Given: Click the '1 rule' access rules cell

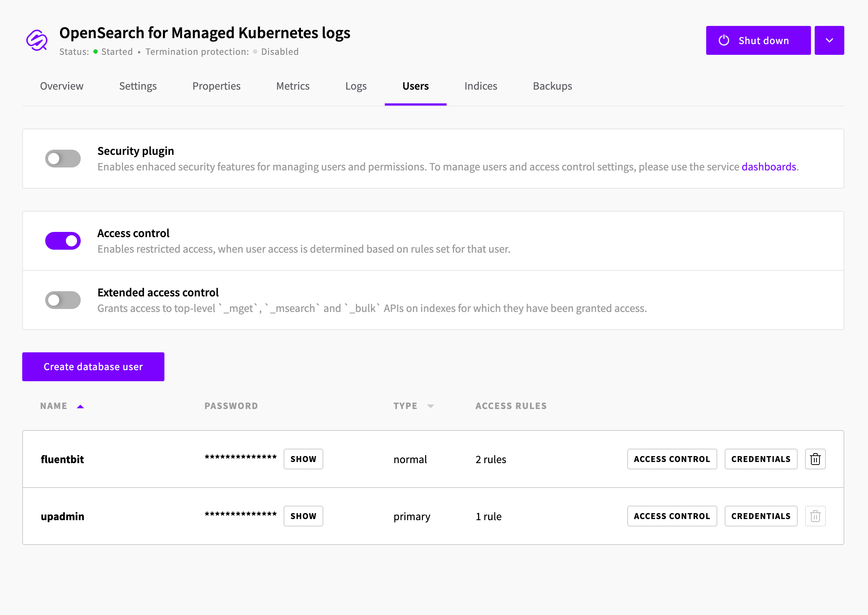Looking at the screenshot, I should click(x=488, y=516).
